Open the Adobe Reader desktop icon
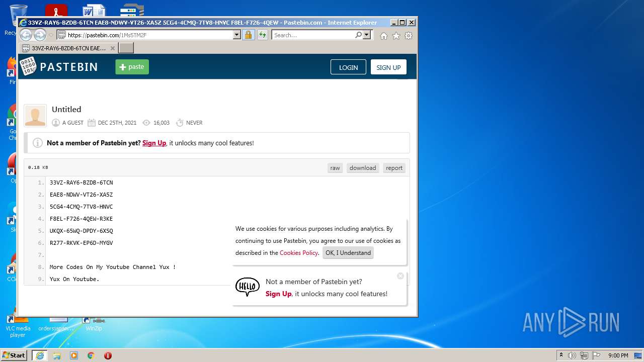Viewport: 644px width, 362px height. coord(56,11)
